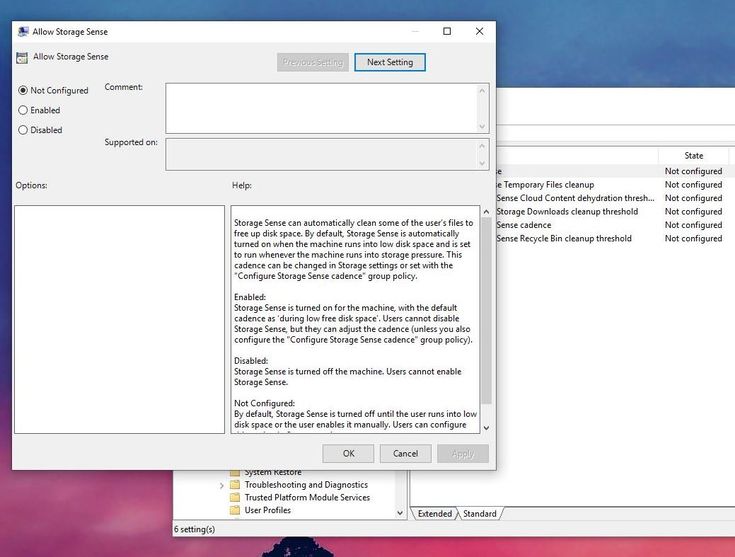The height and width of the screenshot is (557, 735).
Task: Click the Help scrollbar up arrow
Action: coord(486,212)
